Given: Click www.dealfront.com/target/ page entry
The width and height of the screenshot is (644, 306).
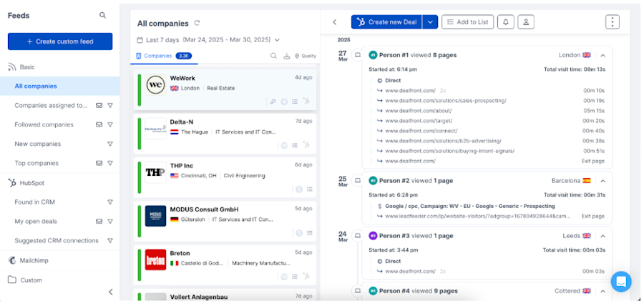Looking at the screenshot, I should (419, 121).
